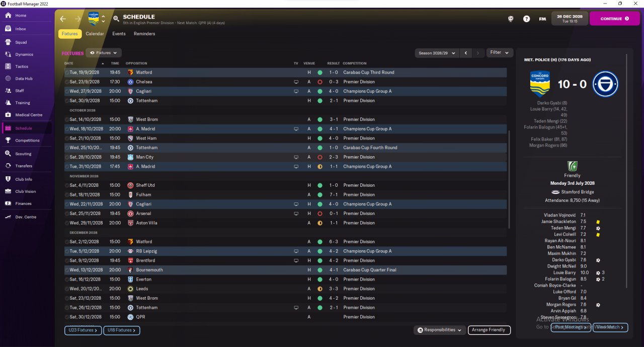Open the Home sidebar icon
The image size is (644, 347).
[x=8, y=16]
